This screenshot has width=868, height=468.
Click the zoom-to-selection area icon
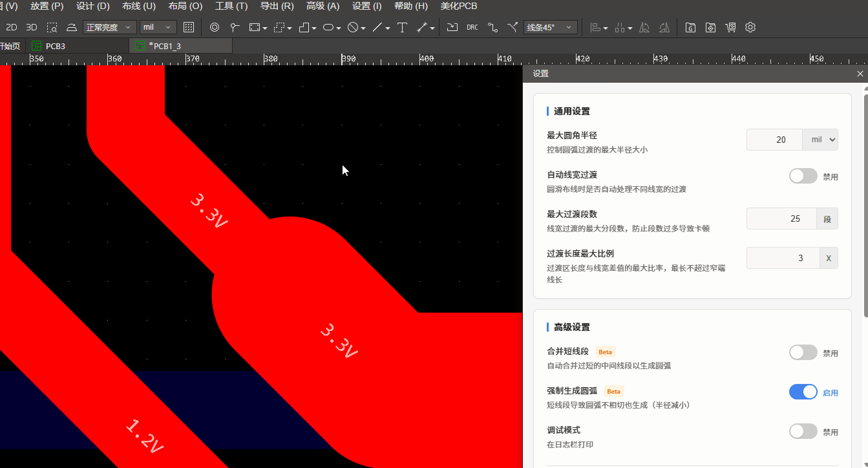[52, 28]
